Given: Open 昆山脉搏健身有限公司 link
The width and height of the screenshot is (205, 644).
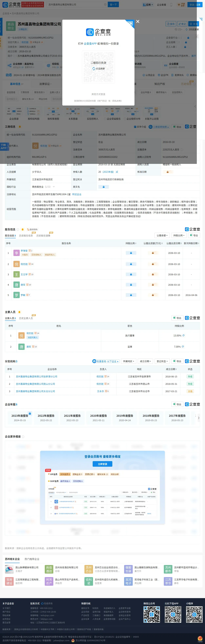Looking at the screenshot, I should tap(27, 567).
